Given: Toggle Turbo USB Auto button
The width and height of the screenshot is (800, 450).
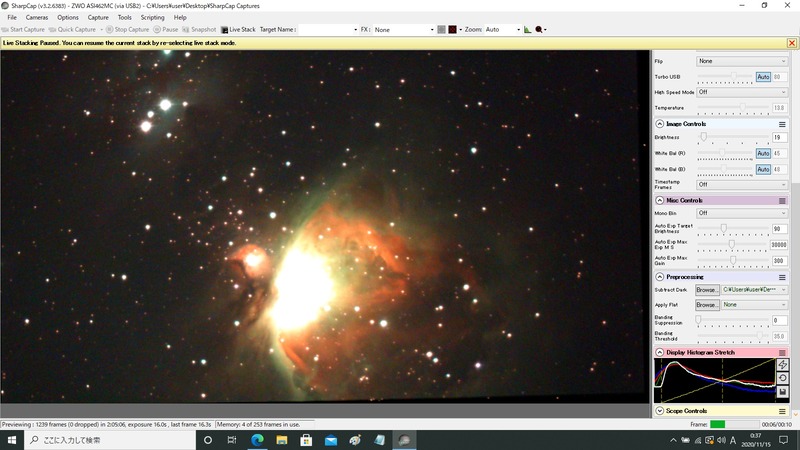Looking at the screenshot, I should (x=763, y=77).
